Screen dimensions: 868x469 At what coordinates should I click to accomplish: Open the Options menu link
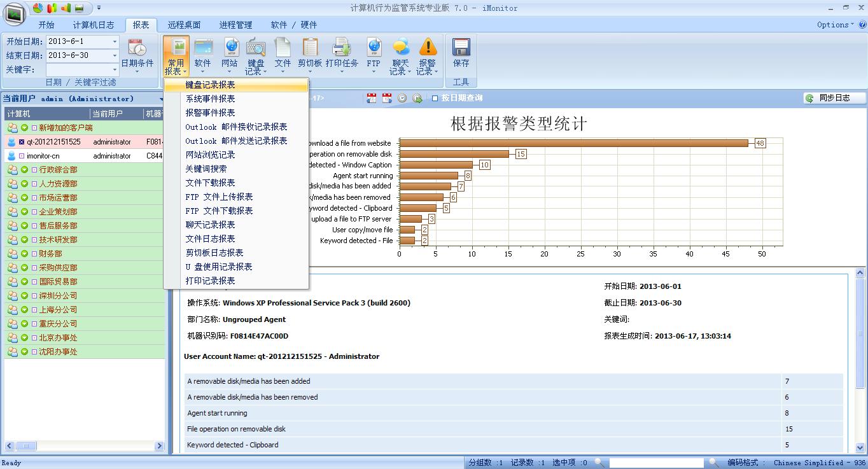(x=836, y=25)
